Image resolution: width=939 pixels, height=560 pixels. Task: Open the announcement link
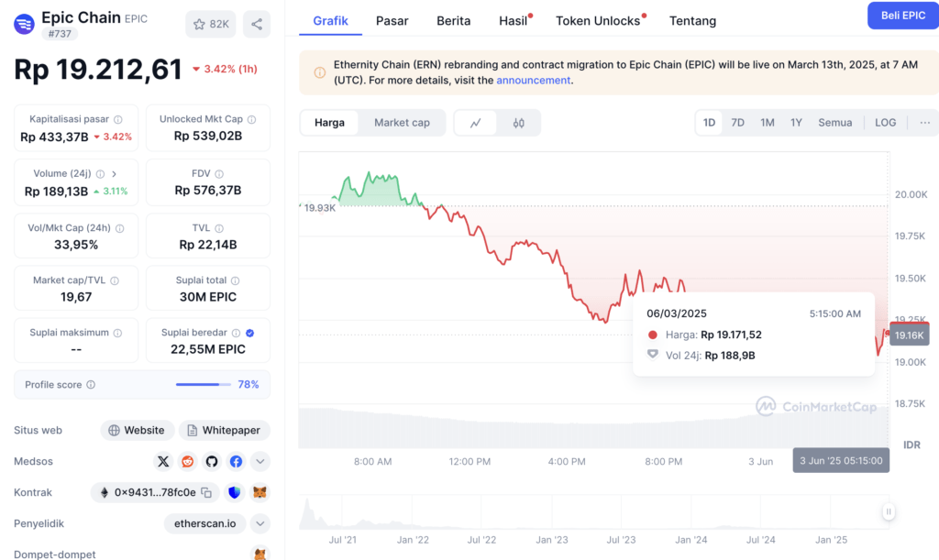[x=533, y=80]
